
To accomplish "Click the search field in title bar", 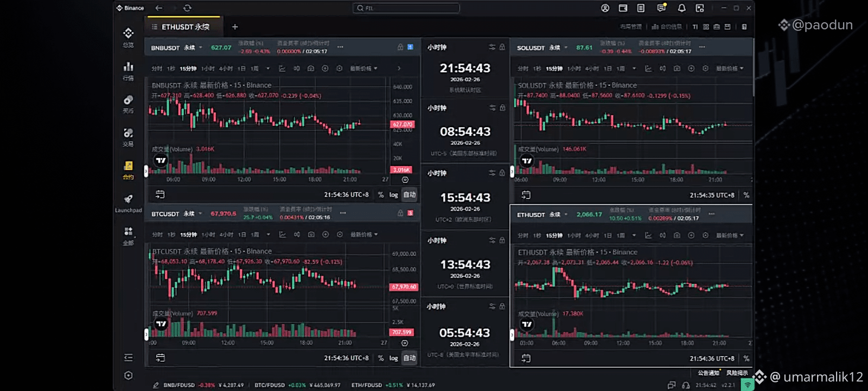I will coord(406,8).
